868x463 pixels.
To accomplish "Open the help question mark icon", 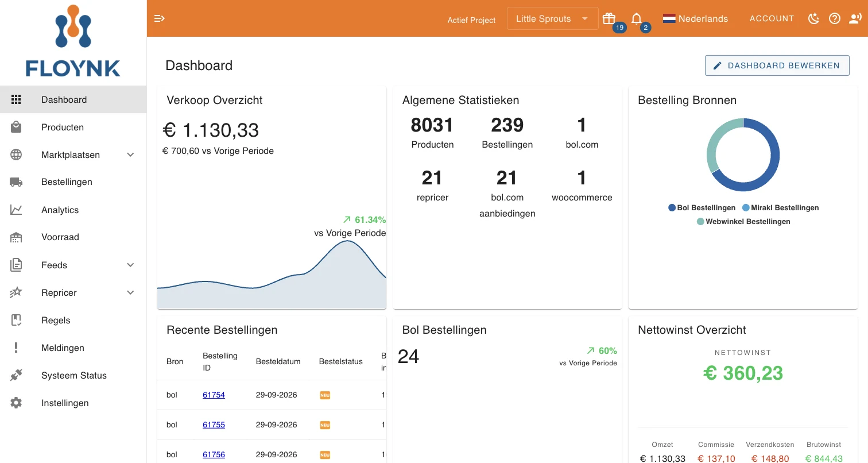I will tap(835, 18).
